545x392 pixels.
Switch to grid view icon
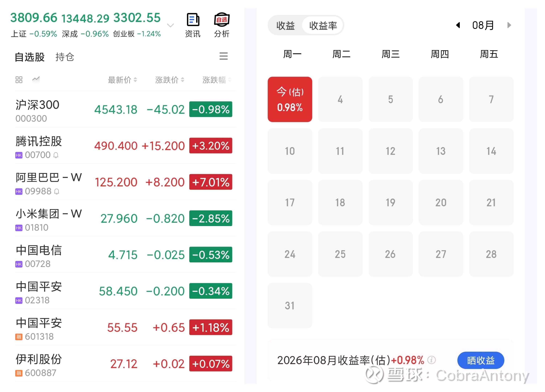tap(19, 79)
